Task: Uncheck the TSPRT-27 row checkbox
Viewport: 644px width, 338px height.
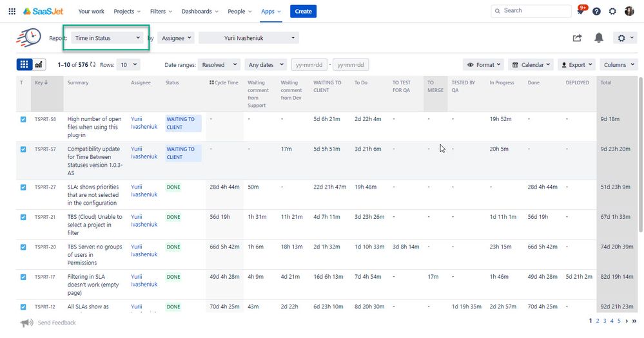Action: 23,187
